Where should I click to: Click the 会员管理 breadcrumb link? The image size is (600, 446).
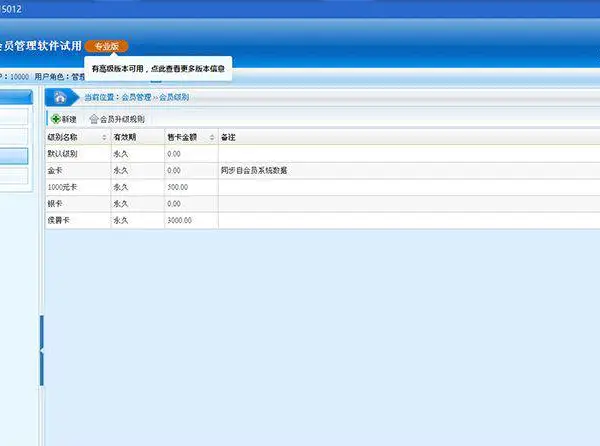click(x=136, y=97)
